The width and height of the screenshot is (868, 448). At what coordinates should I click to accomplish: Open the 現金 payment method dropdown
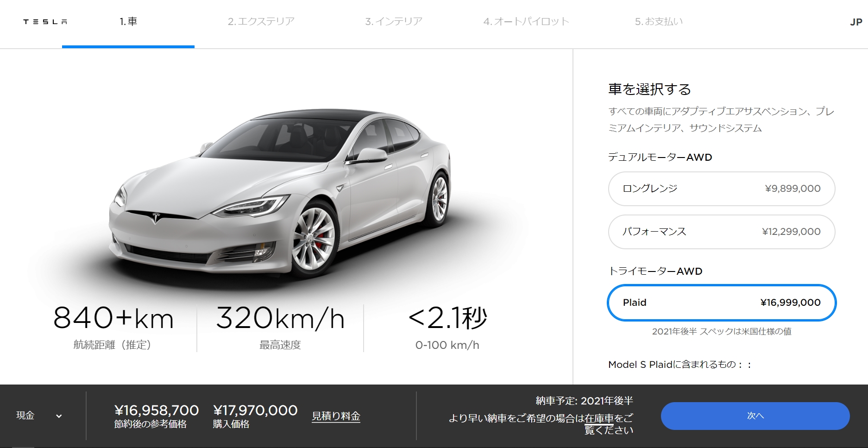pyautogui.click(x=39, y=416)
